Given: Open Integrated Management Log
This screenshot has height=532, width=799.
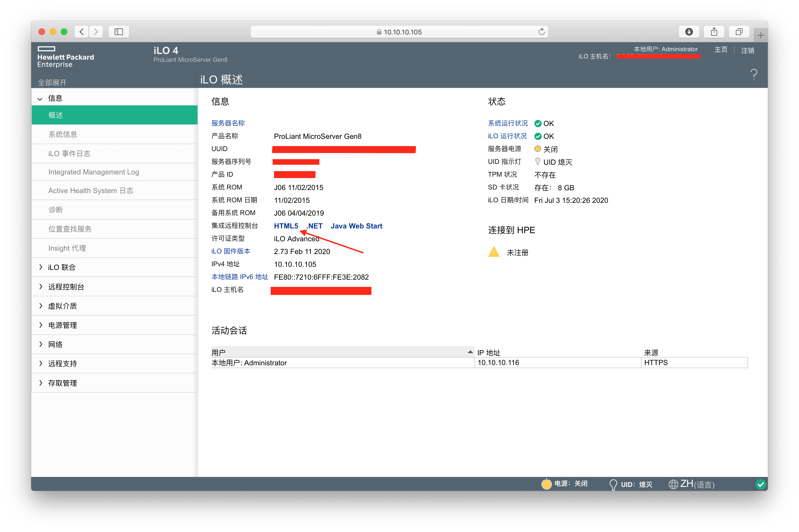Looking at the screenshot, I should click(x=114, y=172).
